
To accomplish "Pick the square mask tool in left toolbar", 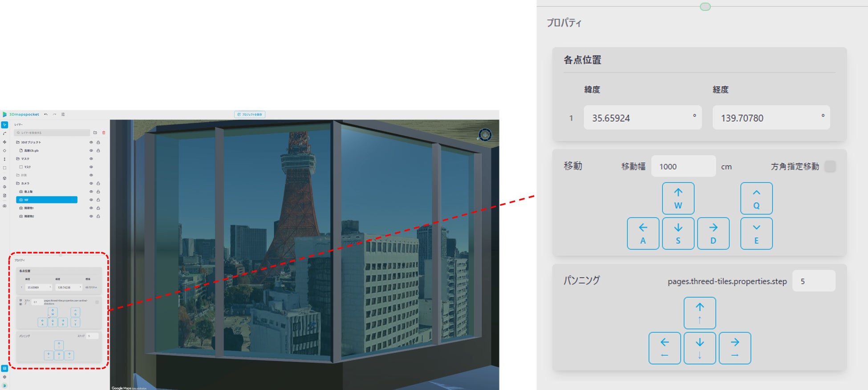I will pos(4,168).
